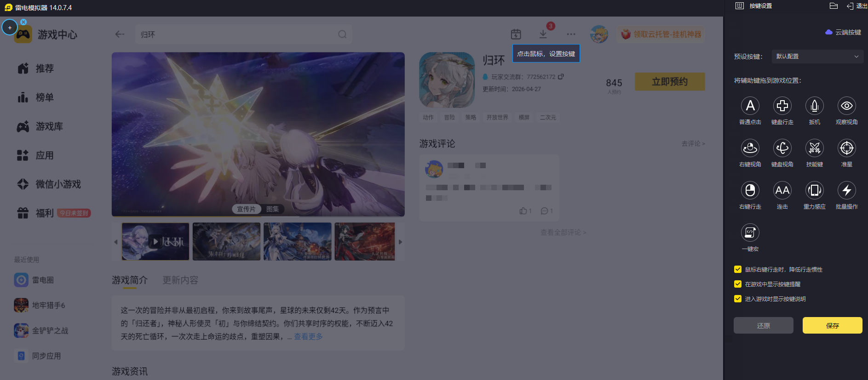Select the red-toned fourth screenshot thumbnail
868x380 pixels.
[364, 242]
